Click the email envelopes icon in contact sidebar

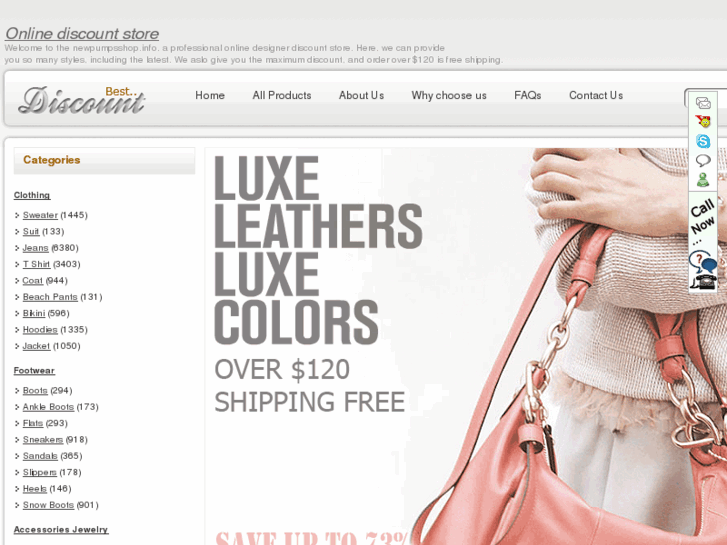click(x=703, y=103)
